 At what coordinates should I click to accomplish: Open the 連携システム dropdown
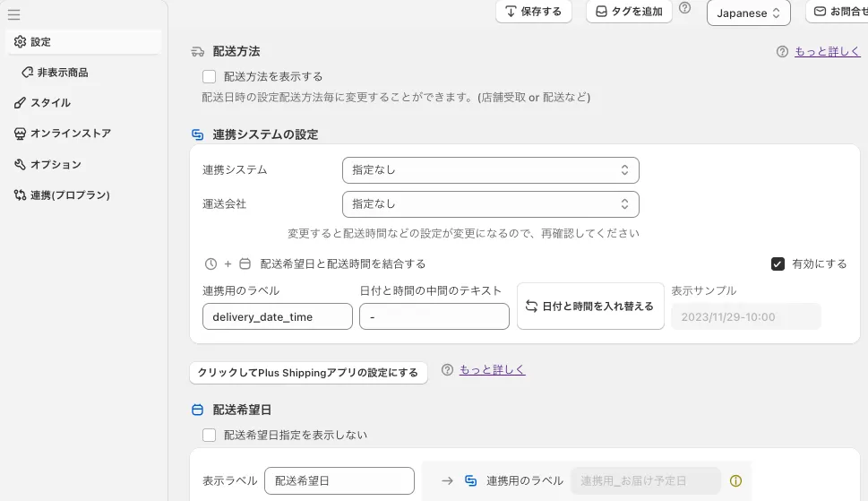490,169
